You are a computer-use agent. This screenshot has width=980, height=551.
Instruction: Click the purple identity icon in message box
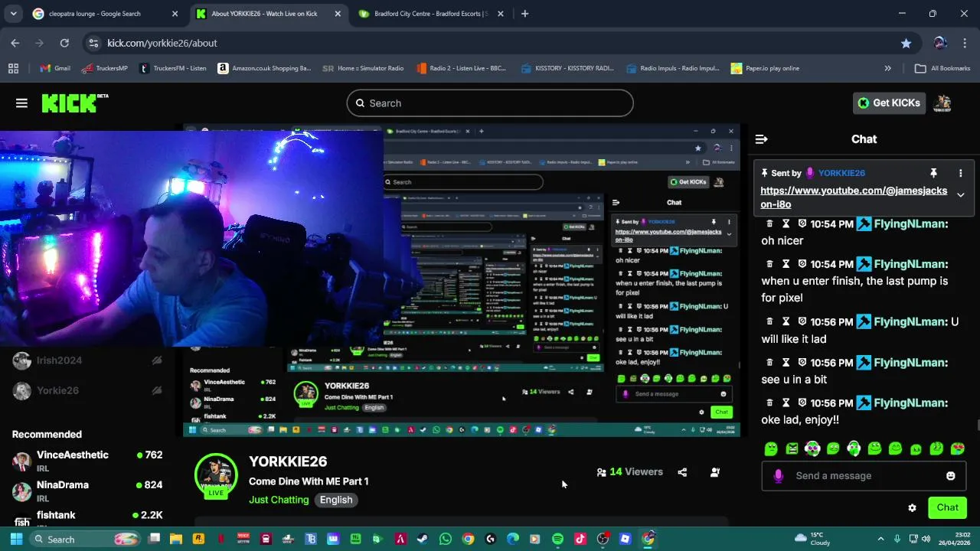tap(779, 475)
